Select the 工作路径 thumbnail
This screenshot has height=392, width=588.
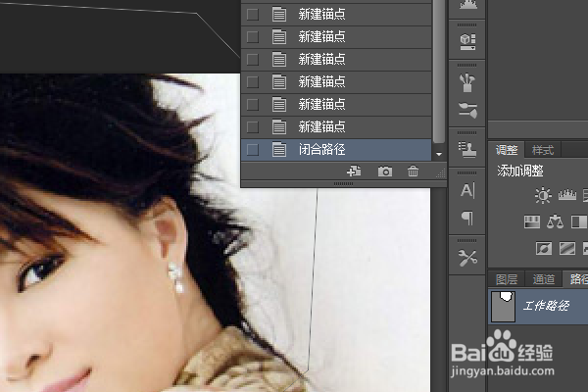click(503, 307)
